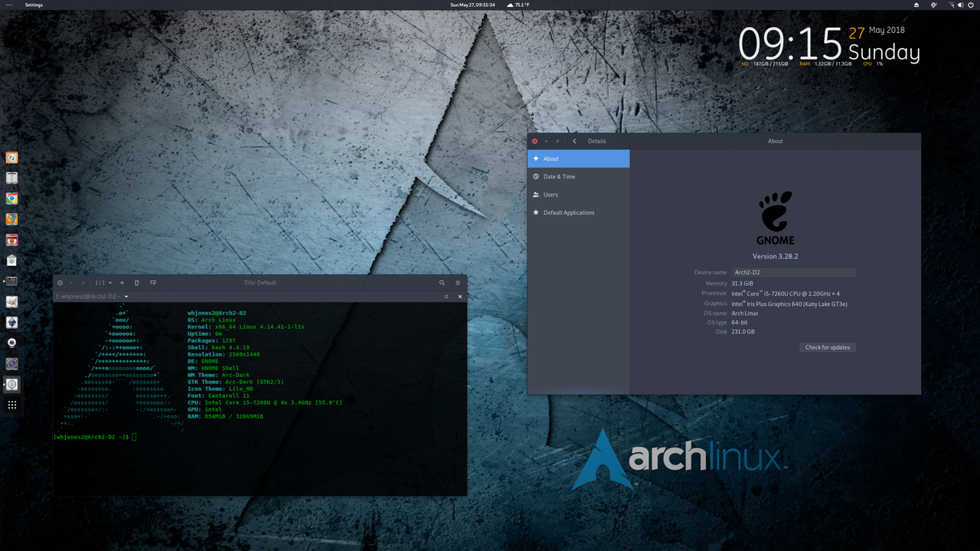The width and height of the screenshot is (980, 551).
Task: Open the webcam icon in the dock
Action: coord(11,343)
